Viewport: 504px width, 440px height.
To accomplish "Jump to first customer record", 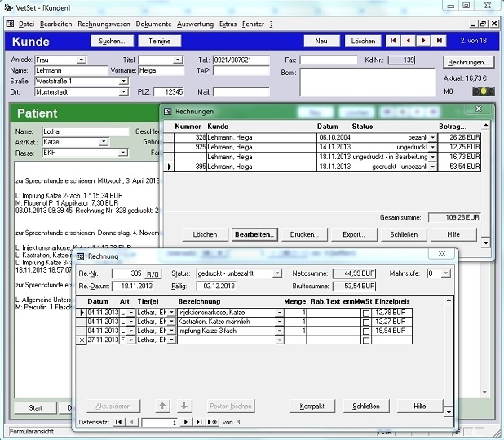I will [x=393, y=41].
